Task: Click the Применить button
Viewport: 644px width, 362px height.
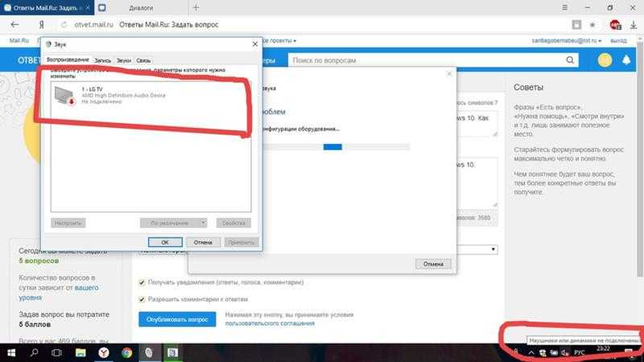Action: (x=241, y=242)
